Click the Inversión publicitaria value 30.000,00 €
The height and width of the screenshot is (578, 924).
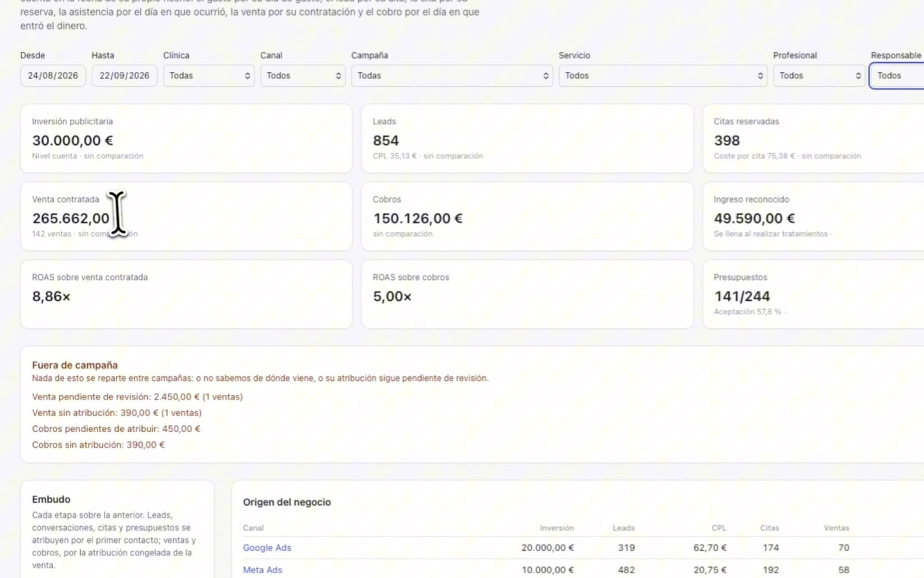click(73, 140)
